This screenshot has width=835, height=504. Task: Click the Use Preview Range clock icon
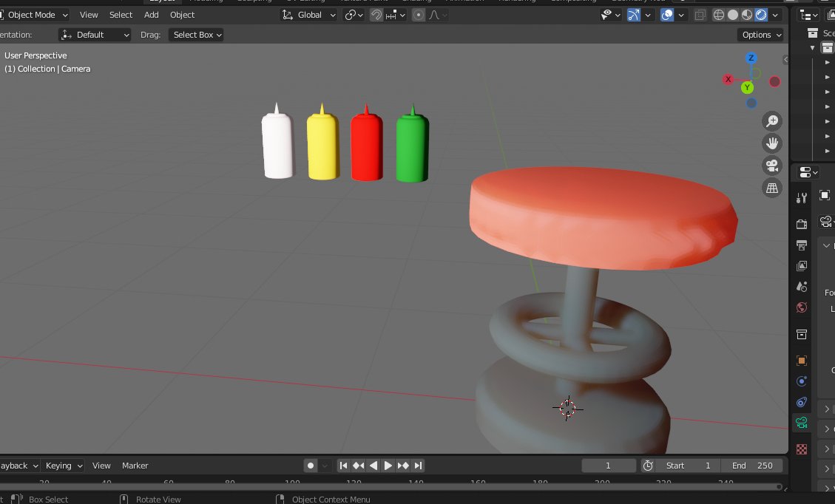click(x=648, y=466)
